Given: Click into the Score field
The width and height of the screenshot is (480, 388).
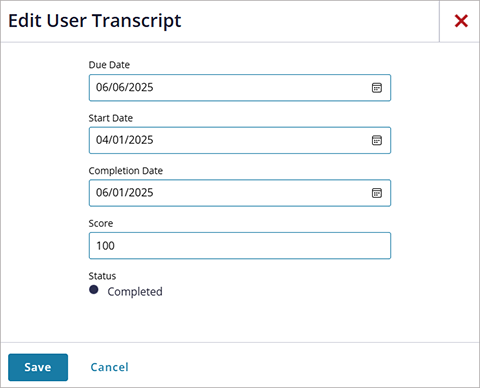Looking at the screenshot, I should click(x=240, y=246).
